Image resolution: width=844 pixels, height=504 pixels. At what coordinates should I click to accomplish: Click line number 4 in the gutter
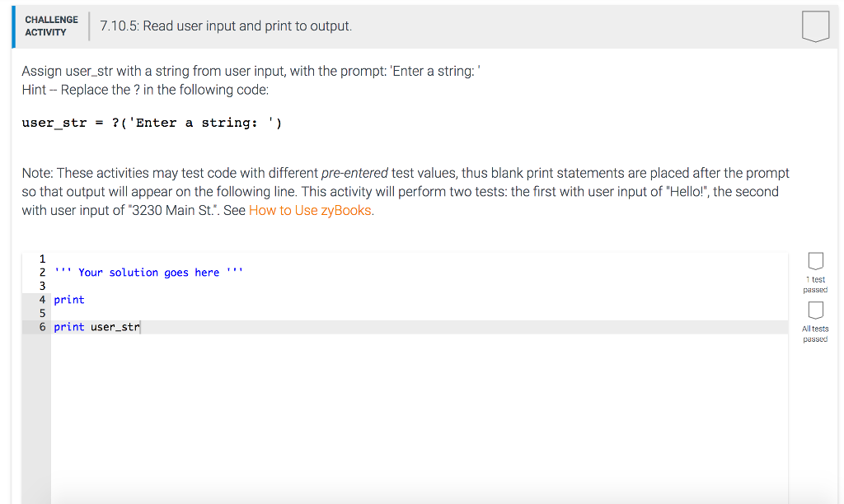click(42, 300)
